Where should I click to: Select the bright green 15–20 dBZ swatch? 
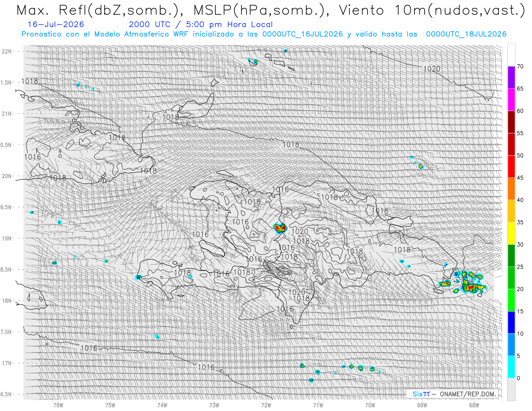[x=511, y=300]
